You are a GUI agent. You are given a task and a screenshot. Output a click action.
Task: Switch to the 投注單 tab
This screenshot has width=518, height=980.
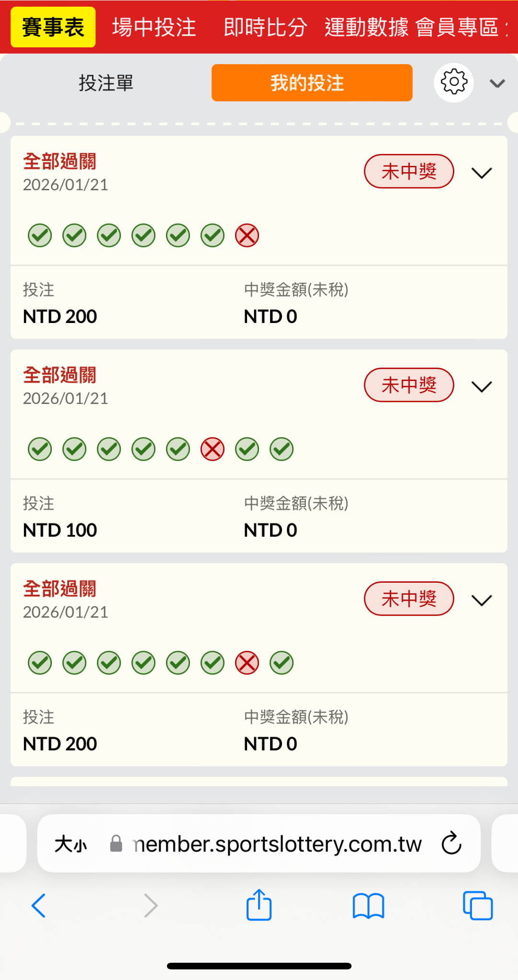pyautogui.click(x=106, y=83)
